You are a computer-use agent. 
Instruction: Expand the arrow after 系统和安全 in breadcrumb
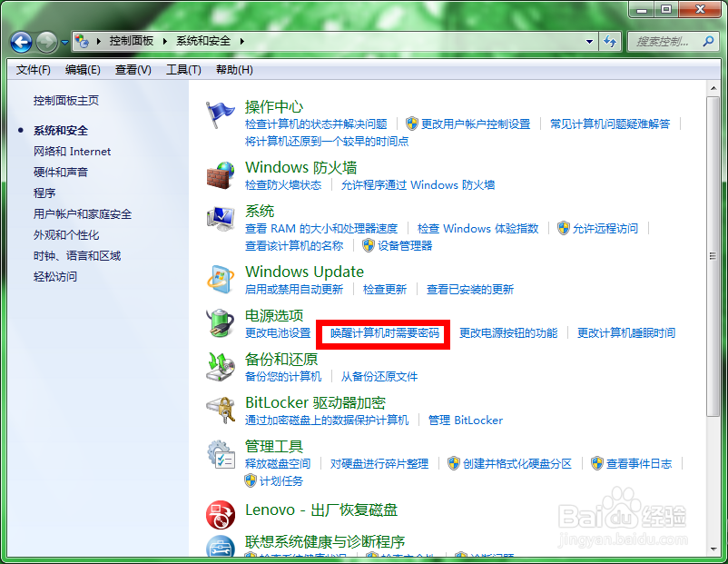(241, 41)
